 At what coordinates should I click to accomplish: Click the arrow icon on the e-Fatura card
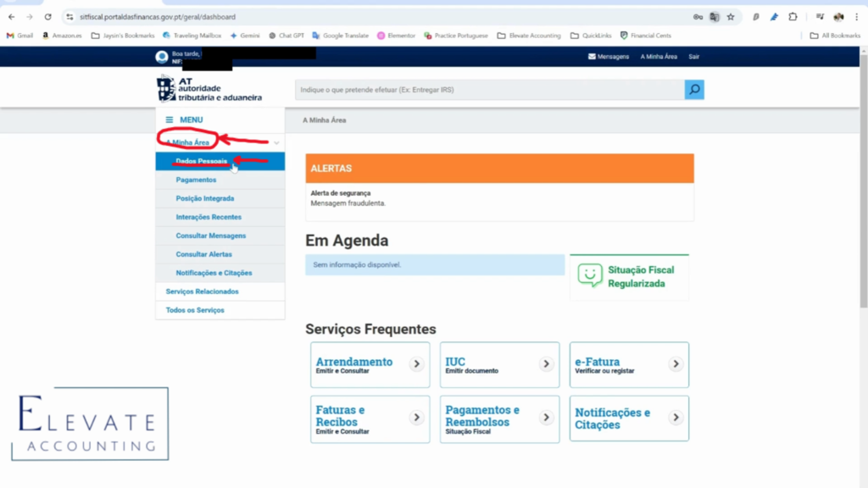(x=676, y=362)
